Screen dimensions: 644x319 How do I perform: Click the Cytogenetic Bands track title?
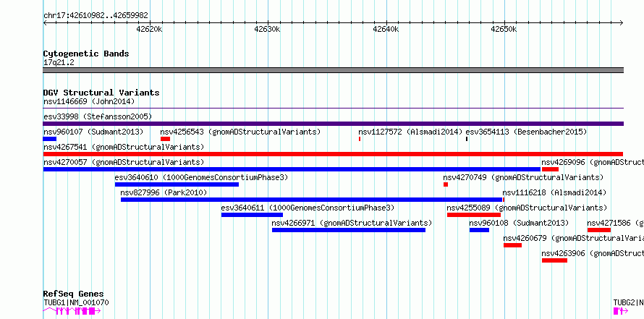tap(86, 54)
